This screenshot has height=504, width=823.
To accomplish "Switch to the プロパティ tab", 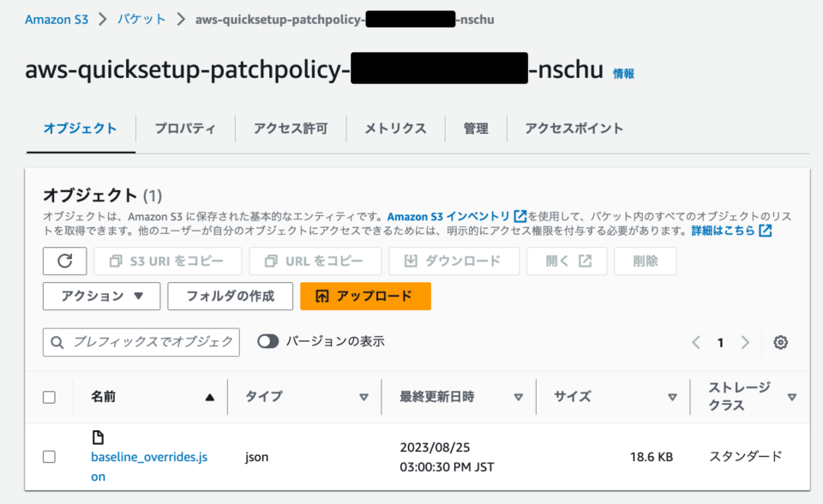I will (x=184, y=128).
